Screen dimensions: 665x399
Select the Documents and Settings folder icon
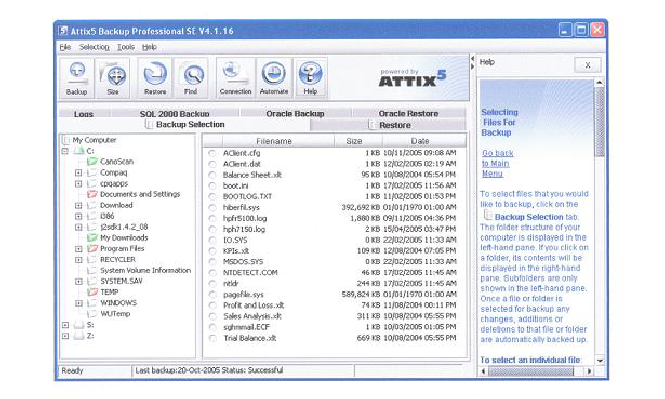pyautogui.click(x=92, y=194)
